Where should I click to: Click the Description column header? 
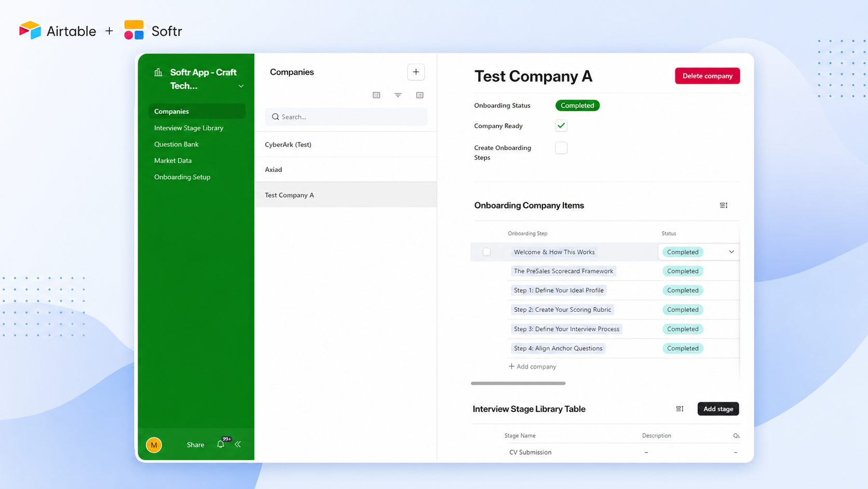(x=656, y=435)
